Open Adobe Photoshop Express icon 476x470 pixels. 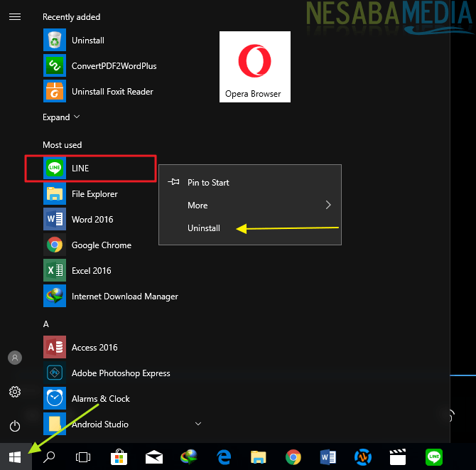pyautogui.click(x=55, y=373)
